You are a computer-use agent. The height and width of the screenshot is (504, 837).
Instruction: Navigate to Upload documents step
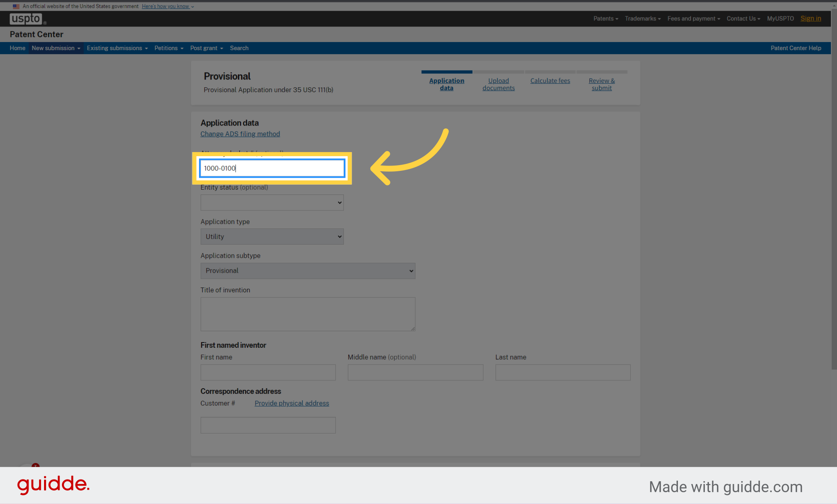(x=498, y=84)
